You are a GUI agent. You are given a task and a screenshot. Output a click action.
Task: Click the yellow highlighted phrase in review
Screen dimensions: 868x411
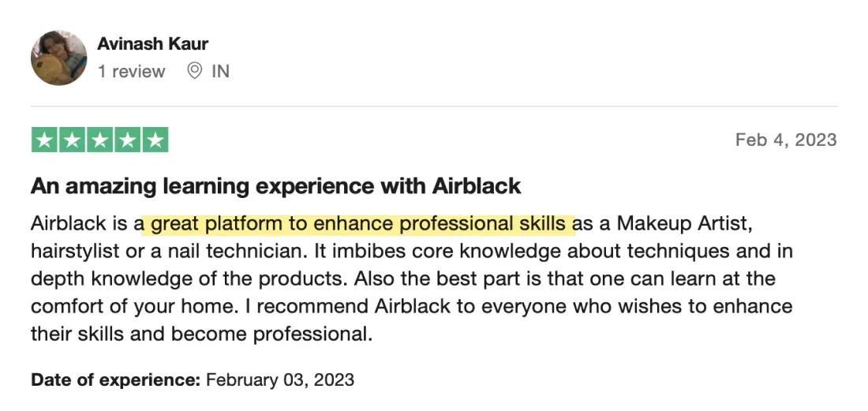pos(358,224)
